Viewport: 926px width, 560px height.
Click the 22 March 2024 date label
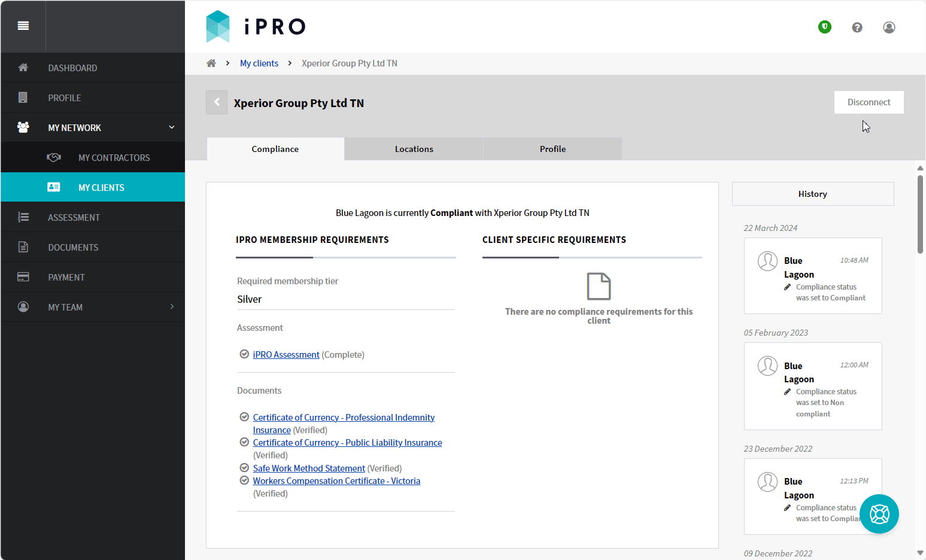(x=770, y=228)
